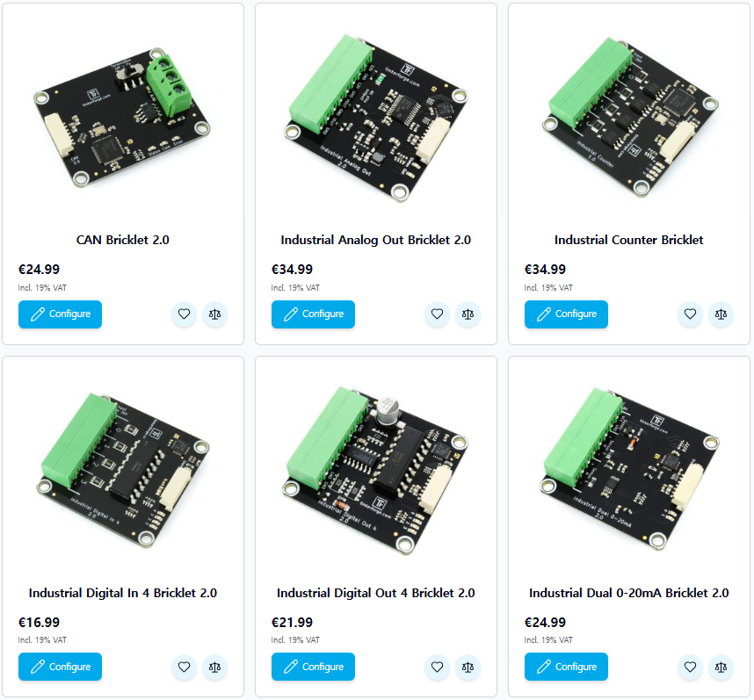Compare Industrial Dual 0-20mA Bricklet 2.0

721,667
